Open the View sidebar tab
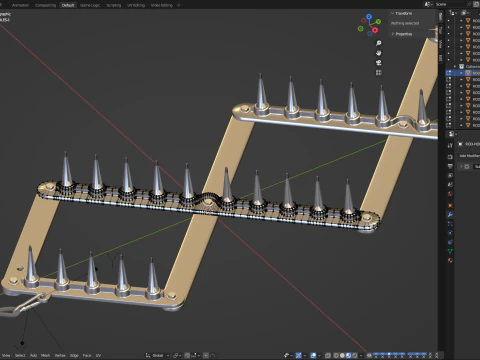Image resolution: width=480 pixels, height=360 pixels. [x=440, y=44]
